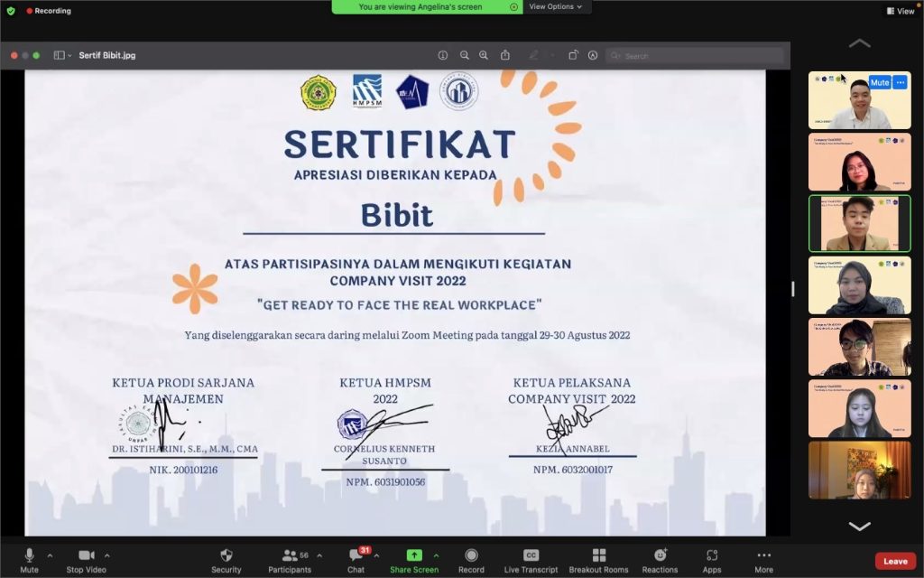
Task: Expand audio options arrow beside Mute
Action: coord(50,555)
